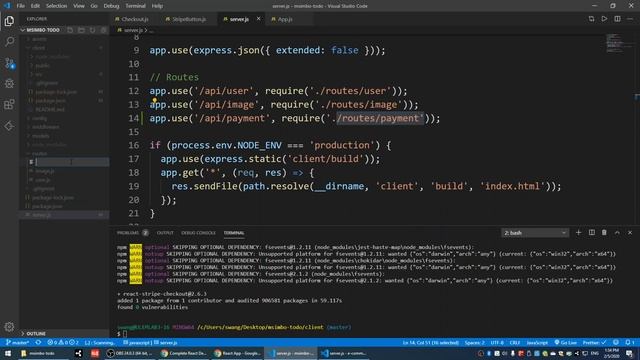The width and height of the screenshot is (640, 360).
Task: Collapse the routes folder in explorer
Action: click(40, 153)
